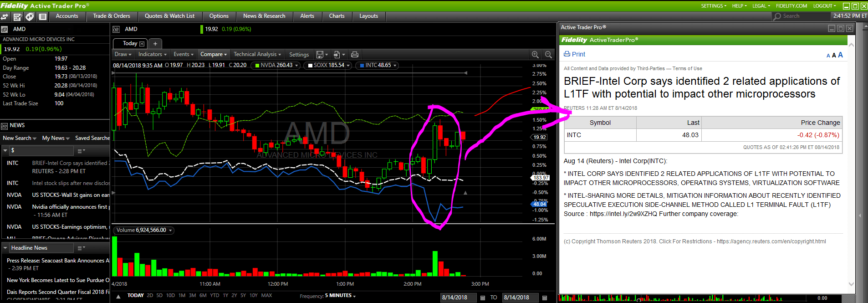Open chart Settings
This screenshot has height=303, width=868.
coord(299,55)
